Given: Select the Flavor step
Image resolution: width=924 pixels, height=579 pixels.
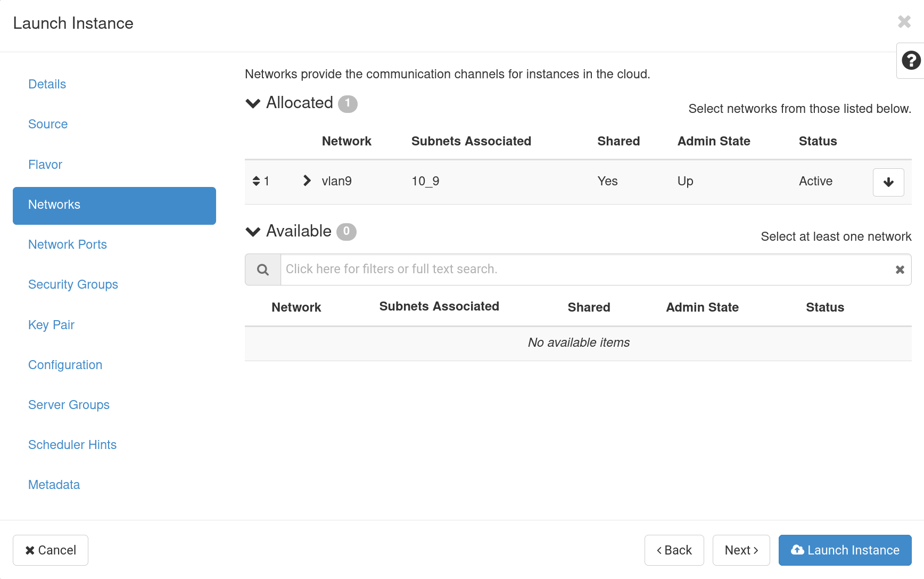Looking at the screenshot, I should click(45, 165).
